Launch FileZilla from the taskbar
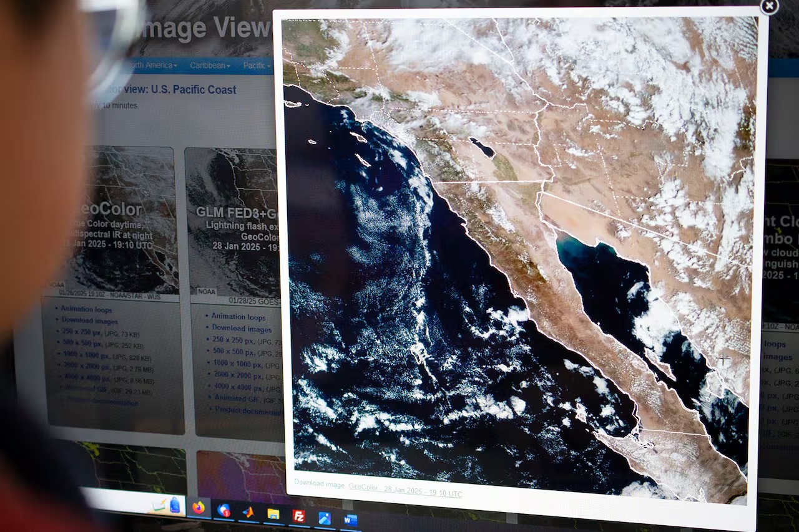Screen dimensions: 799x532 point(299,516)
